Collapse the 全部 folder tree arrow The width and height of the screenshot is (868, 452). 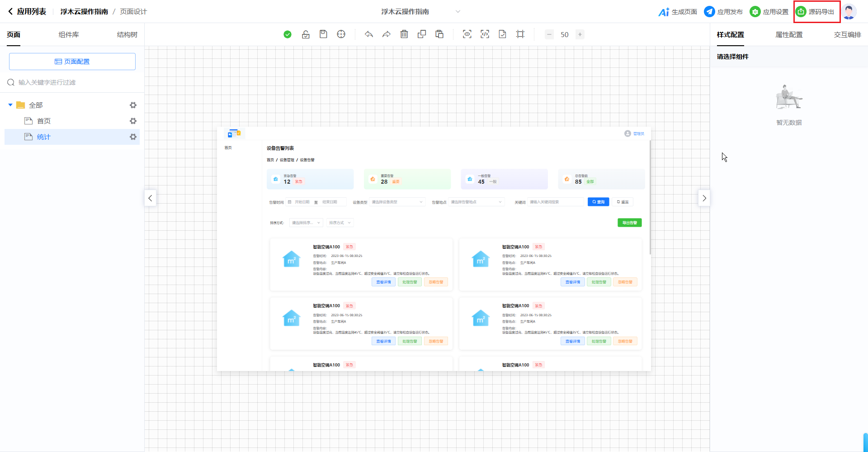[x=10, y=105]
